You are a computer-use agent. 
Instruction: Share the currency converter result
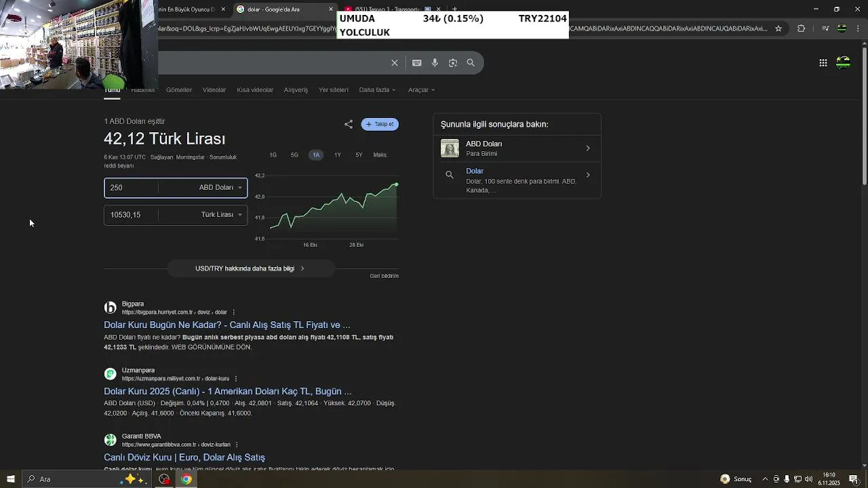click(349, 124)
